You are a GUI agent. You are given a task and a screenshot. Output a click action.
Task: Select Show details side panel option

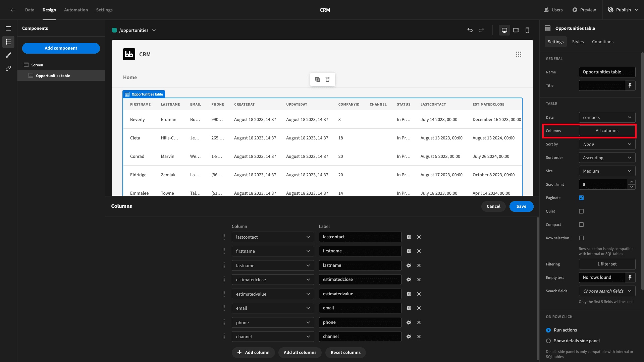coord(548,341)
